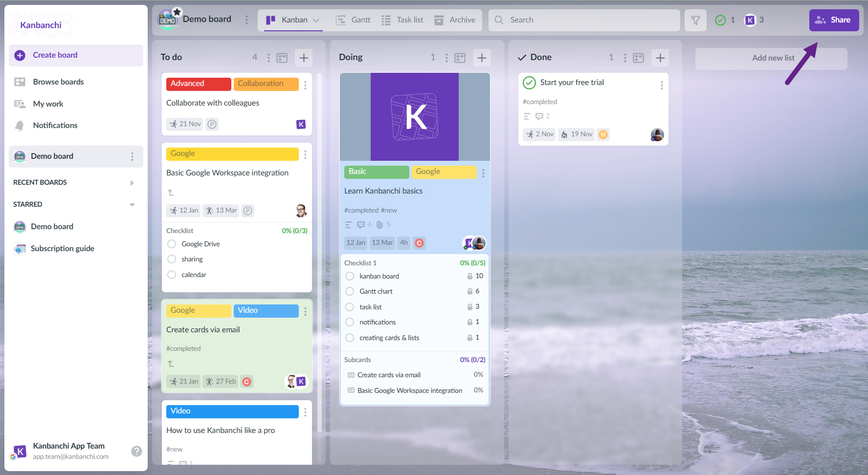Click To do list scrollbar
868x475 pixels.
coord(319,252)
